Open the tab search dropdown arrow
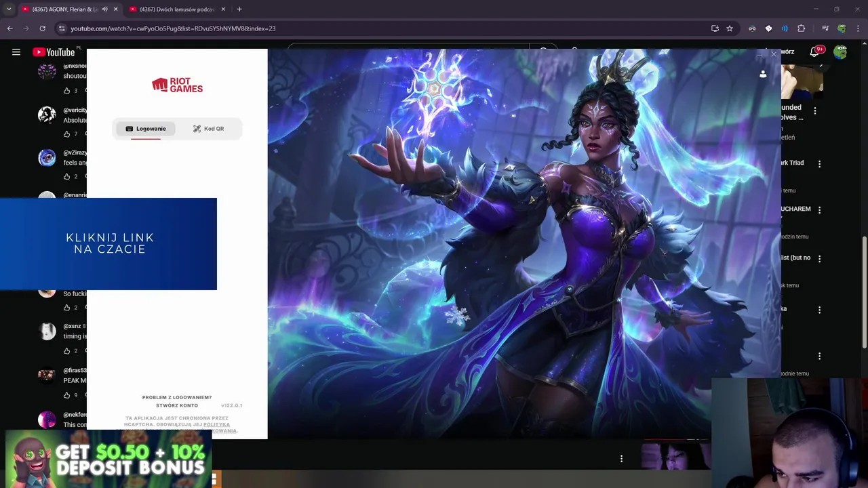Screen dimensions: 868x488 coord(9,9)
